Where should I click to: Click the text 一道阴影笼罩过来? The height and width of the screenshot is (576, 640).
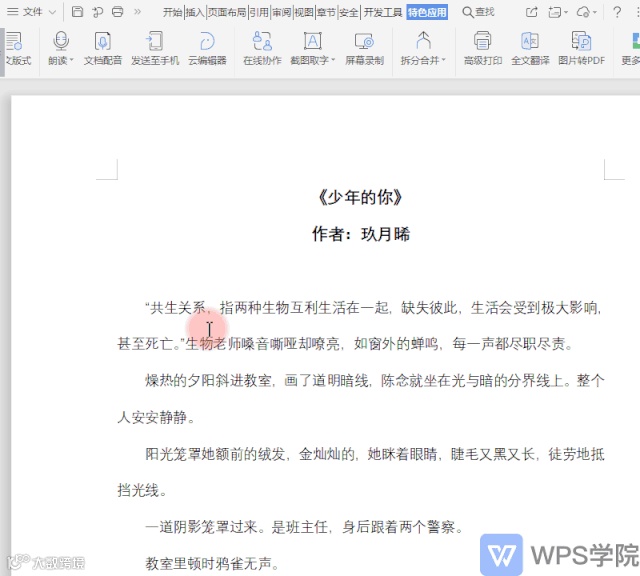click(x=201, y=527)
